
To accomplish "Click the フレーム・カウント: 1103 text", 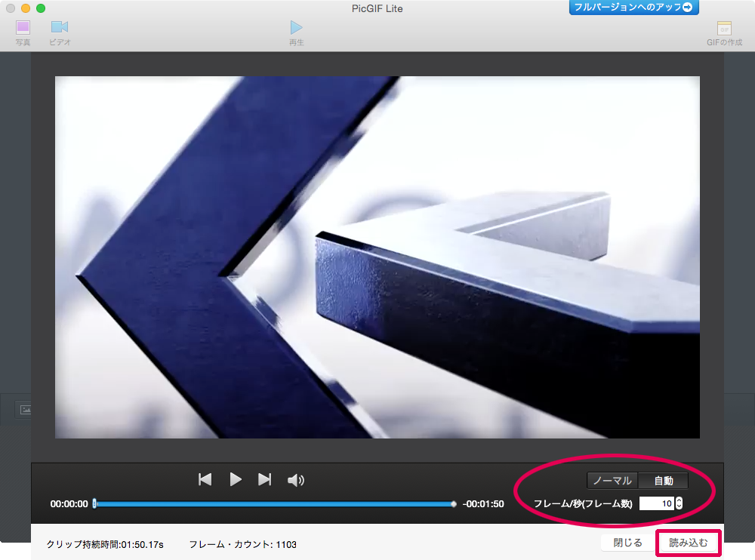I will pyautogui.click(x=242, y=545).
